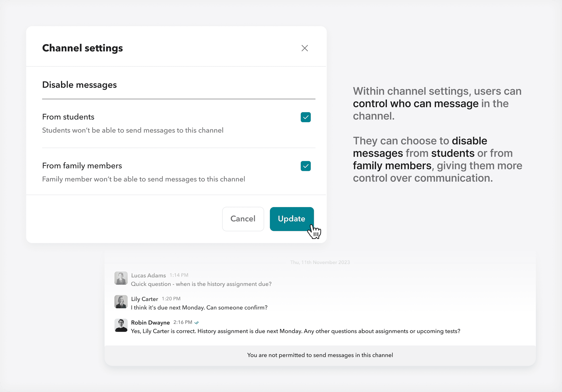
Task: Click the Disable messages section heading
Action: tap(79, 85)
